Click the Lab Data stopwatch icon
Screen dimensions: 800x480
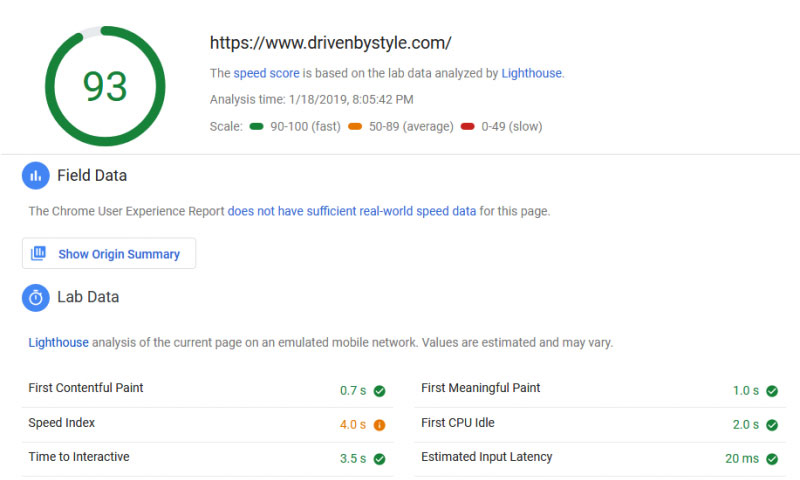[36, 297]
